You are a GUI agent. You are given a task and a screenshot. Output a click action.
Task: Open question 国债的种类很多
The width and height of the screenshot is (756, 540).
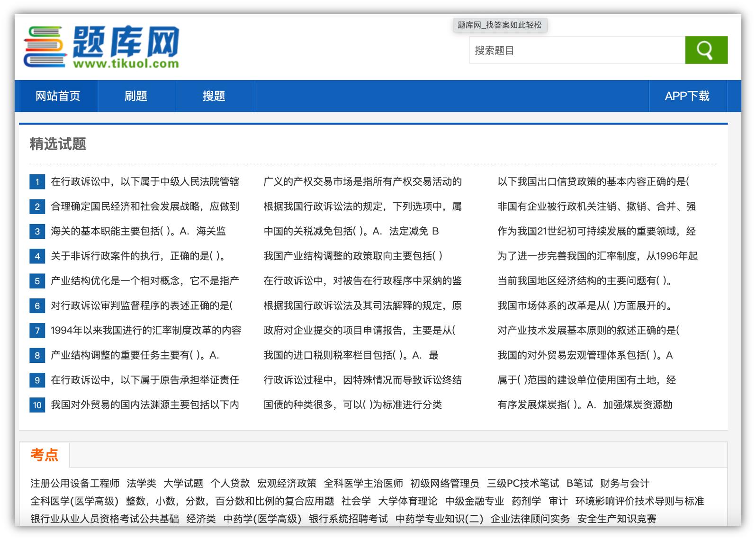click(353, 405)
